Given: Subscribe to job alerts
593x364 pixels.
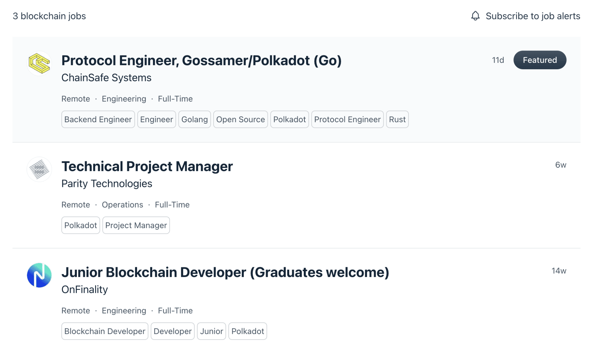Looking at the screenshot, I should click(533, 16).
